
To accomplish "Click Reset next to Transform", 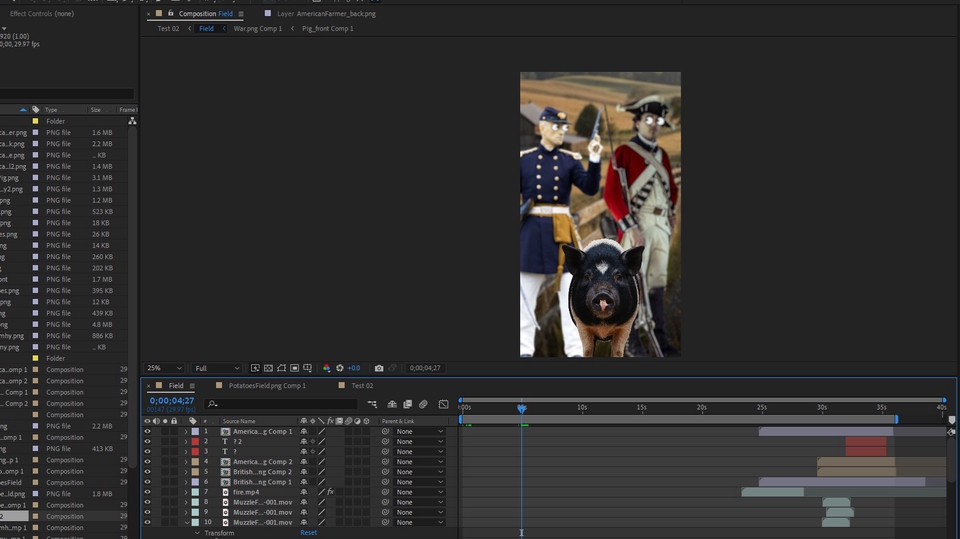I will [x=309, y=533].
